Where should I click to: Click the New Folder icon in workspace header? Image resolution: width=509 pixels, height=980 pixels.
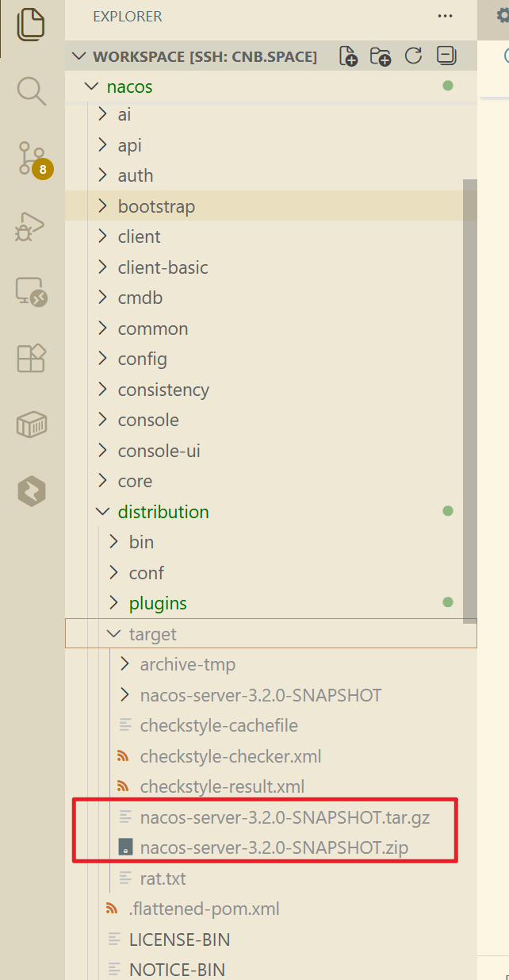pos(381,56)
